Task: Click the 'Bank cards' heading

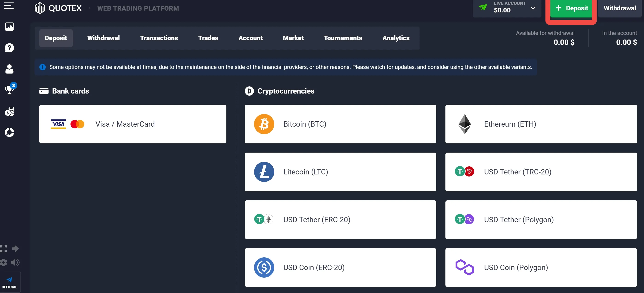Action: [x=70, y=91]
